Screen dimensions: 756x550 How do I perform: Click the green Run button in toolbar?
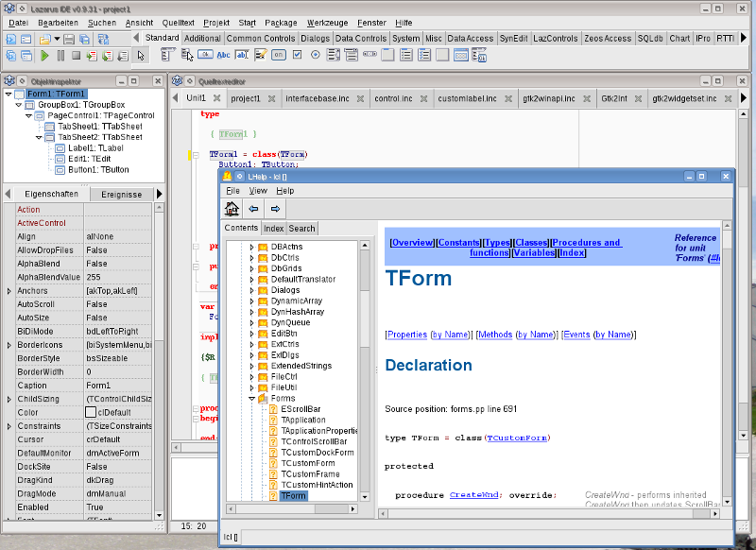[x=44, y=56]
